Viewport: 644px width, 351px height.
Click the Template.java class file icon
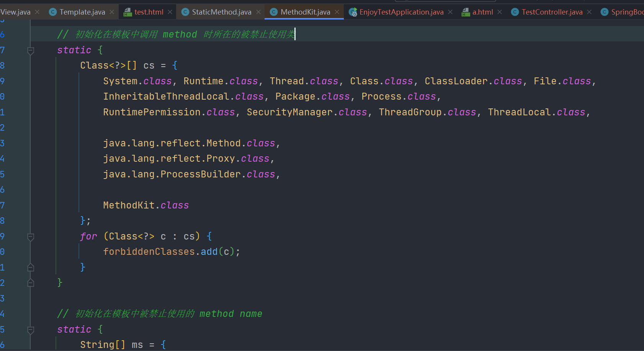click(x=53, y=12)
